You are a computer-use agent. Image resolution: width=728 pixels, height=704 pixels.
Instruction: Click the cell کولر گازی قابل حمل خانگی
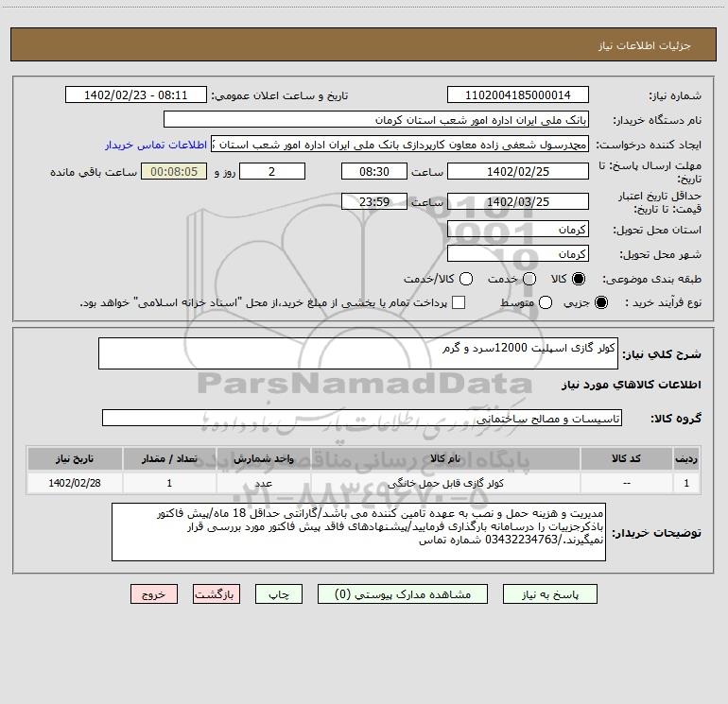444,483
